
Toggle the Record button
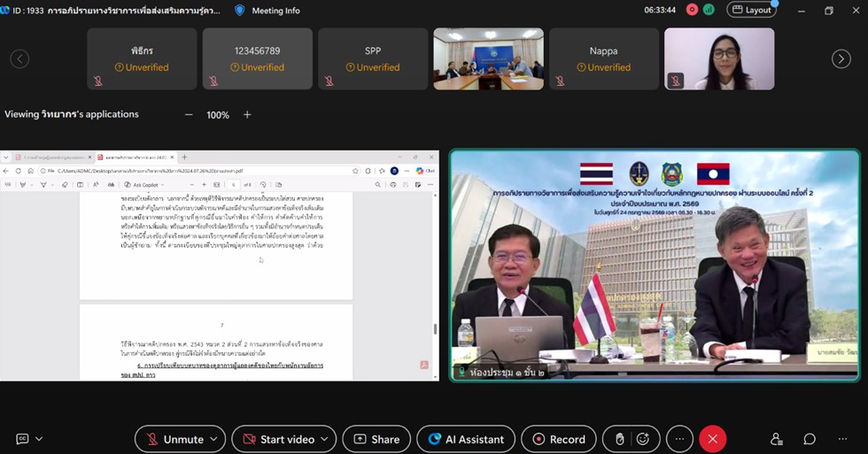click(x=559, y=439)
